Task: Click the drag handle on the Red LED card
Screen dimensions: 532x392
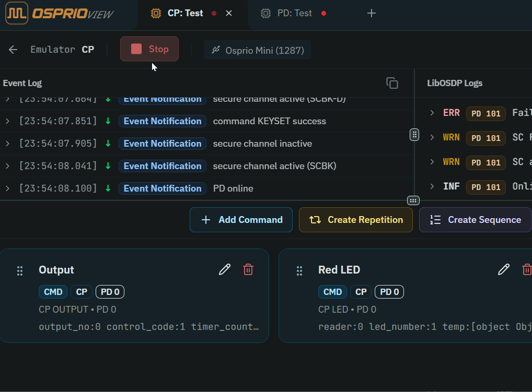Action: [299, 271]
